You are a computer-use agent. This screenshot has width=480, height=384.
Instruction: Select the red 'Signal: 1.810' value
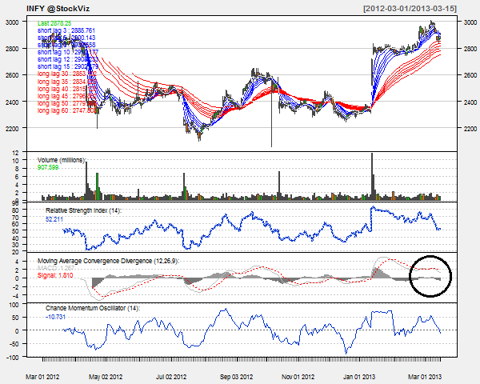click(x=55, y=276)
